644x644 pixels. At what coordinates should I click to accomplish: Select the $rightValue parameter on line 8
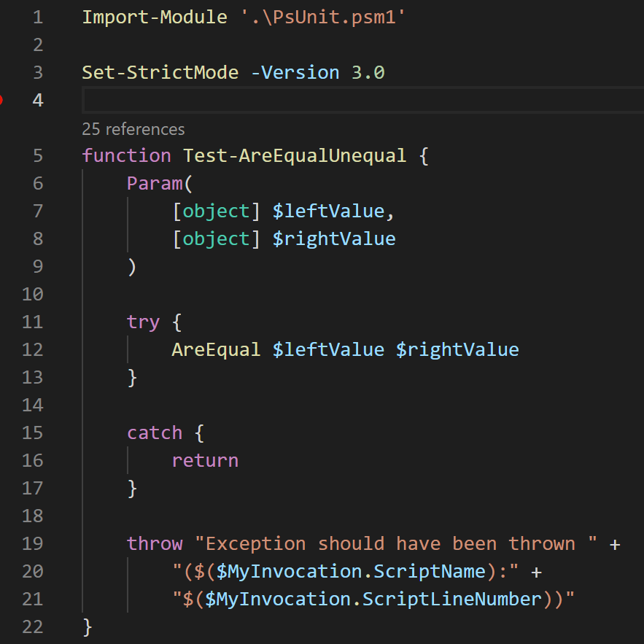334,238
